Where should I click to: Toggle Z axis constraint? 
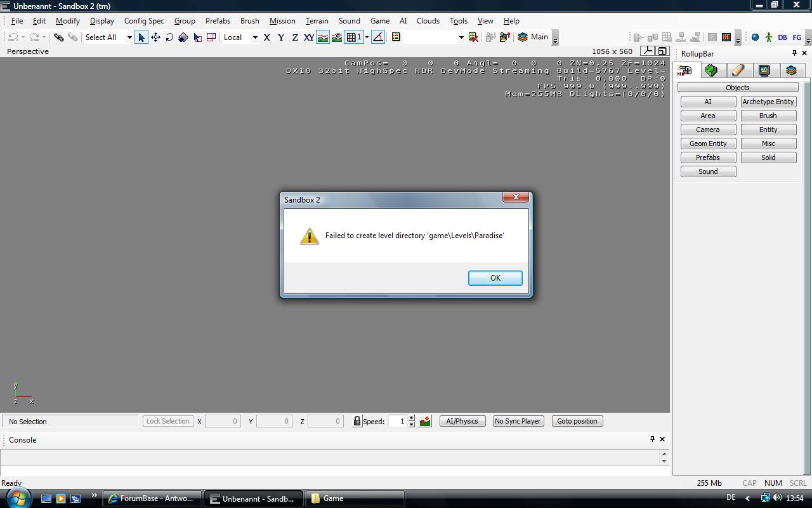[x=295, y=37]
